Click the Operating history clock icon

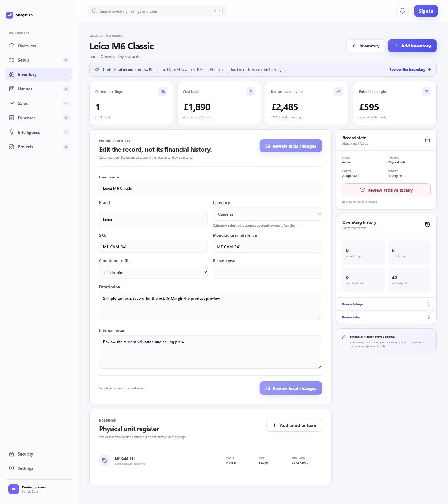(x=428, y=224)
